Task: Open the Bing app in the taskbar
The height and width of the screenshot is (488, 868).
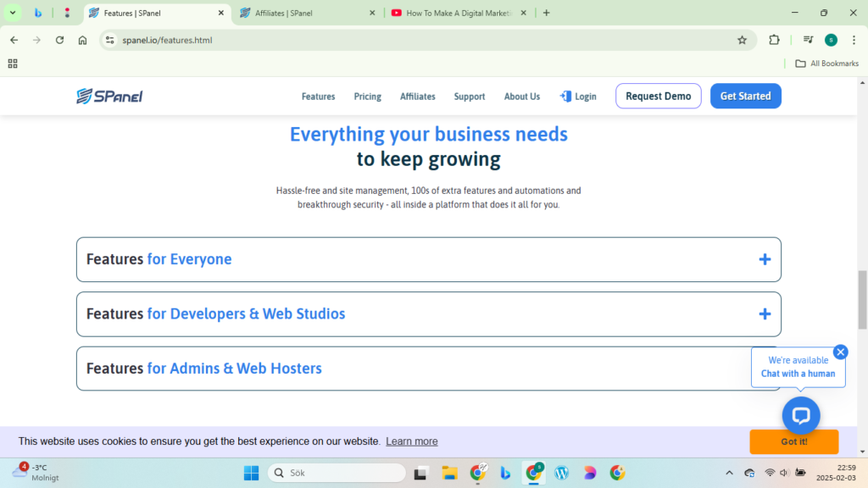Action: (x=505, y=473)
